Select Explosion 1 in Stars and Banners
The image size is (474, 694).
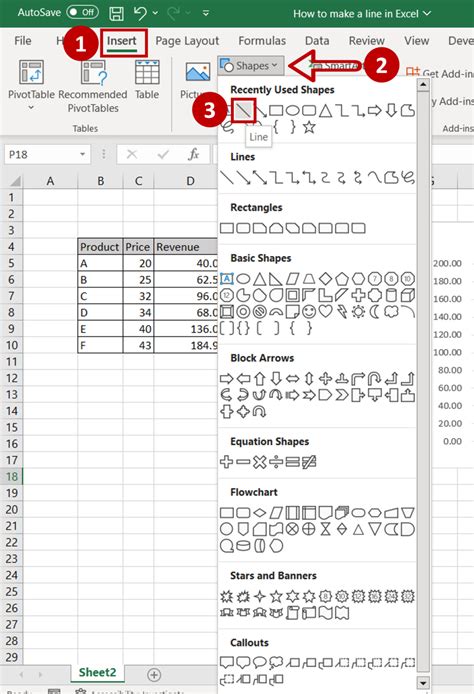click(x=227, y=597)
